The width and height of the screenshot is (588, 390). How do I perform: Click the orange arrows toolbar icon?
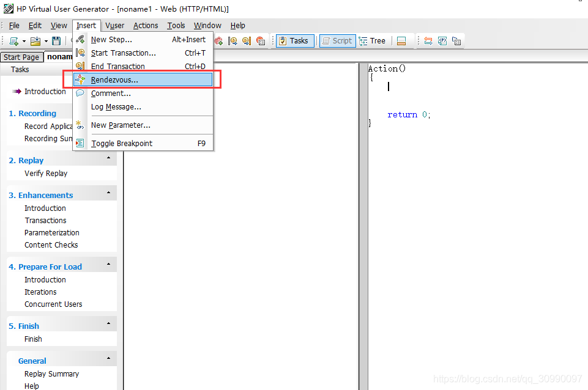[x=428, y=41]
